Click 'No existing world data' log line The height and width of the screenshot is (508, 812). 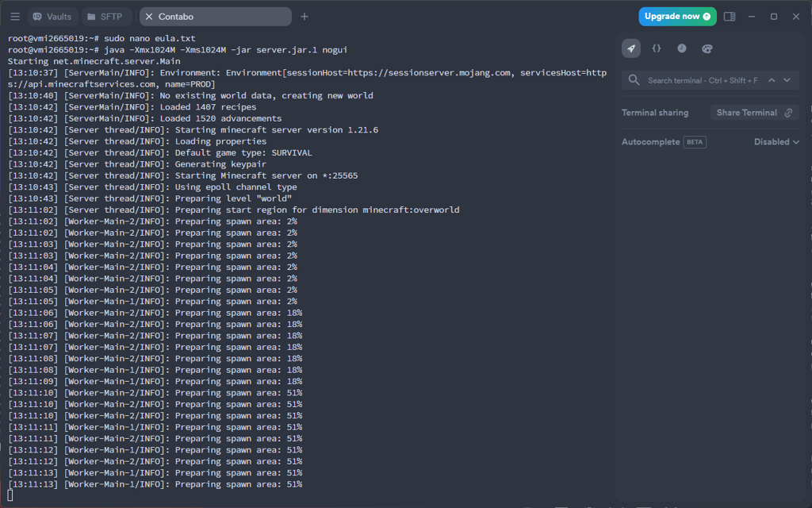click(x=190, y=95)
